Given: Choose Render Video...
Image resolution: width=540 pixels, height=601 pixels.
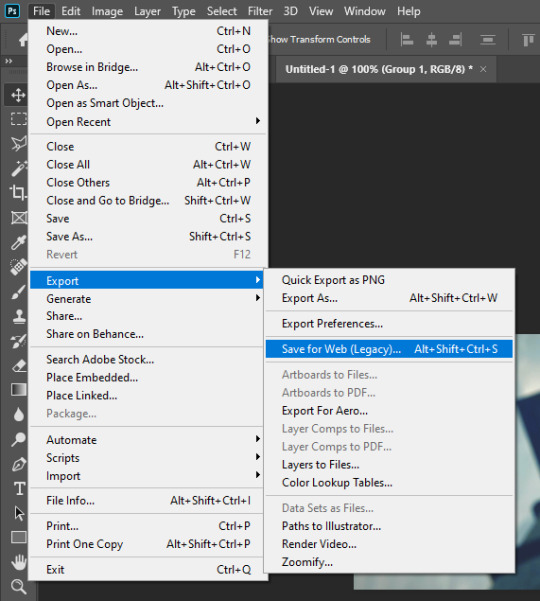Looking at the screenshot, I should [389, 544].
